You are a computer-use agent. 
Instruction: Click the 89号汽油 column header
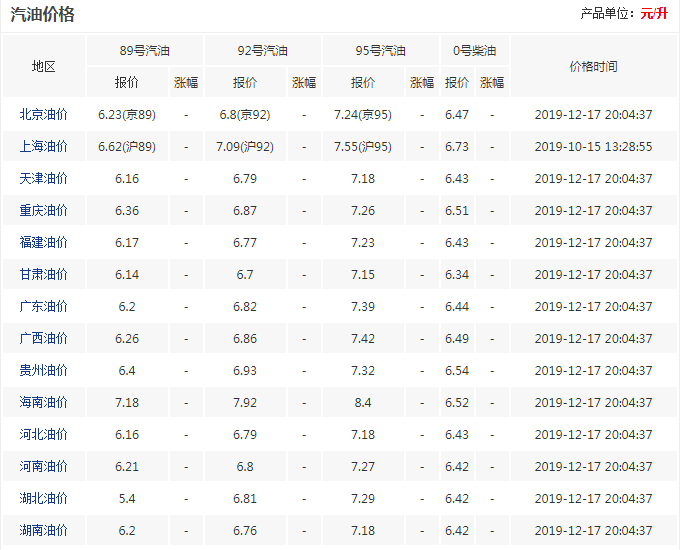click(x=145, y=51)
